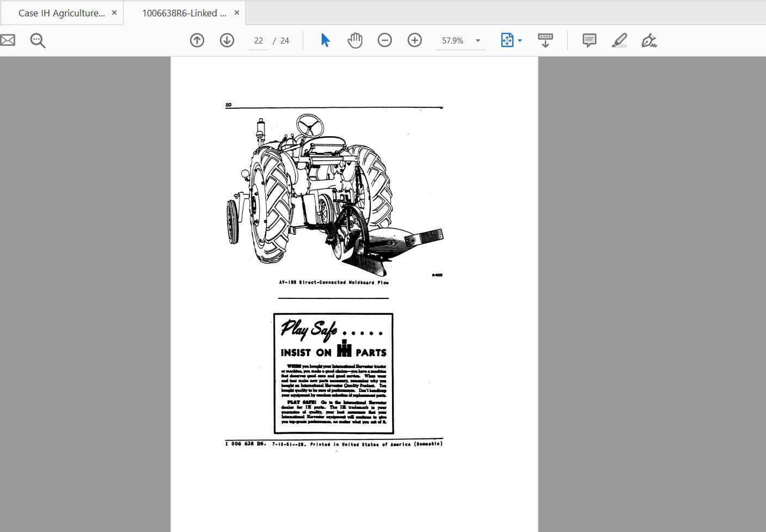766x532 pixels.
Task: Open the find text magnifier tool
Action: (38, 40)
